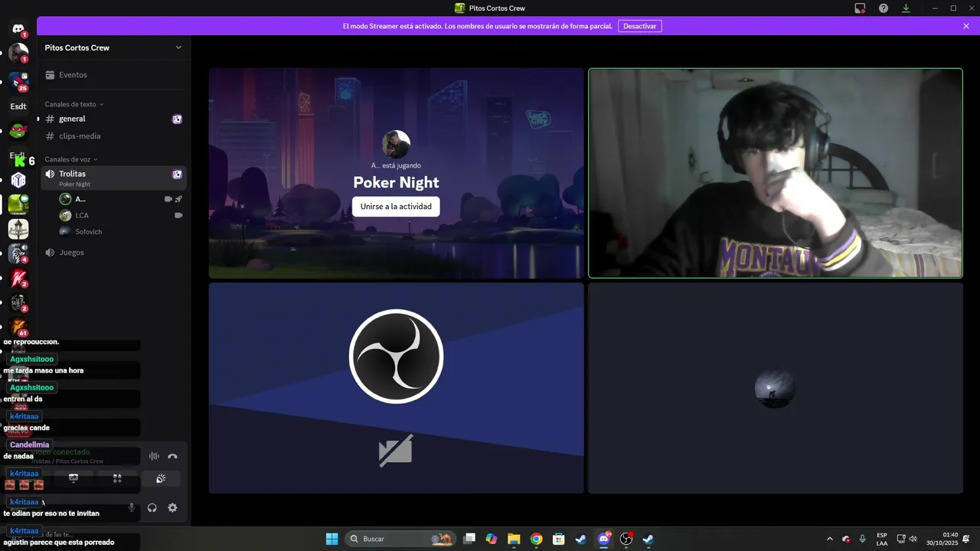Image resolution: width=980 pixels, height=551 pixels.
Task: Collapse Canales de voz category
Action: click(x=71, y=159)
